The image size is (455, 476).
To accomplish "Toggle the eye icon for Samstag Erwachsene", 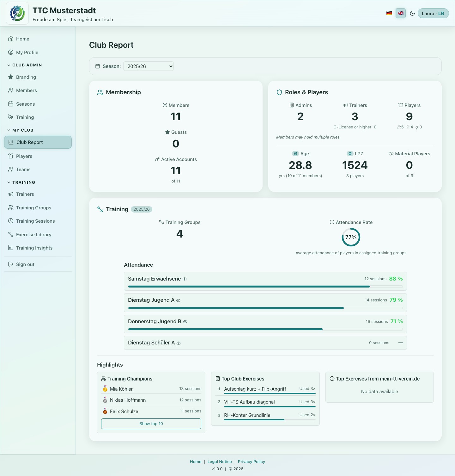I will [185, 279].
